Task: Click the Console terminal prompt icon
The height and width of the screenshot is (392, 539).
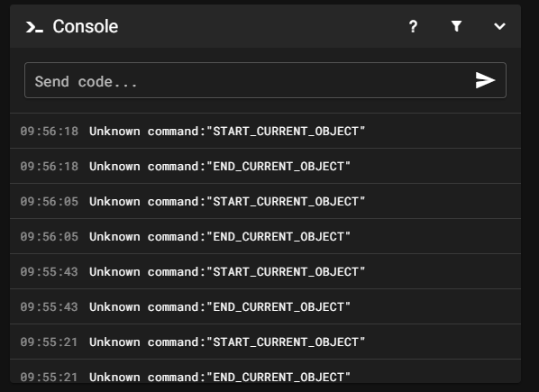Action: tap(35, 27)
